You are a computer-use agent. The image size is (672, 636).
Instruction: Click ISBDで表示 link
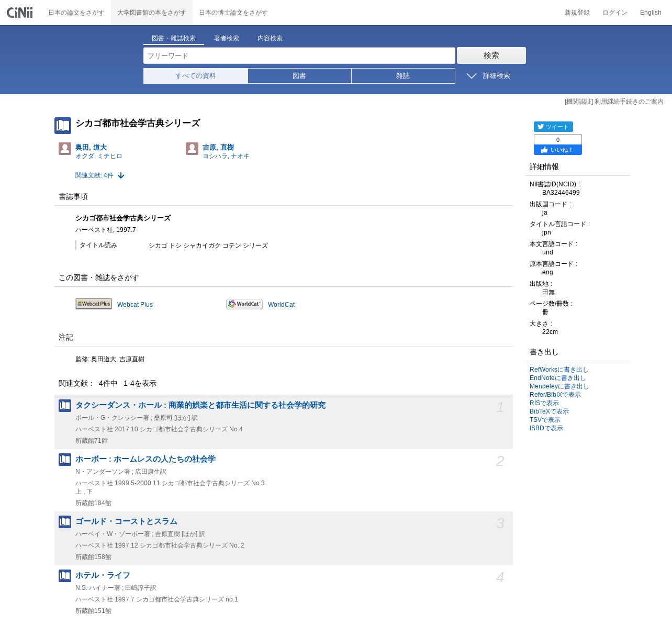tap(546, 428)
